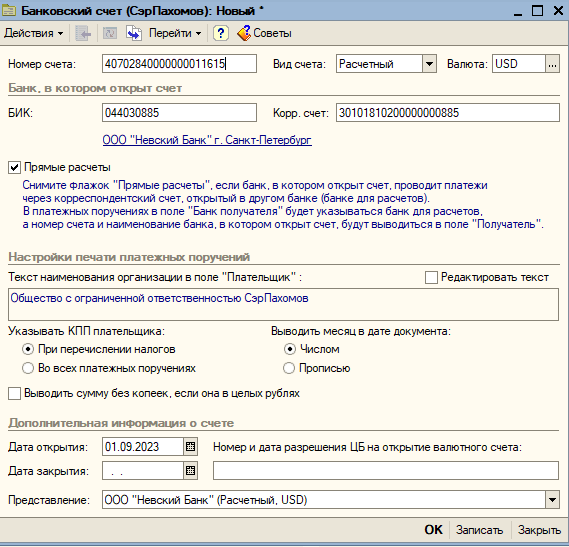569x547 pixels.
Task: Click the Записать button
Action: pos(479,530)
